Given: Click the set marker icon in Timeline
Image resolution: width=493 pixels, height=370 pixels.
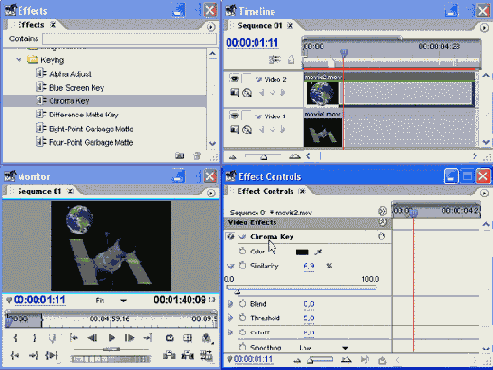Looking at the screenshot, I should pyautogui.click(x=291, y=60).
